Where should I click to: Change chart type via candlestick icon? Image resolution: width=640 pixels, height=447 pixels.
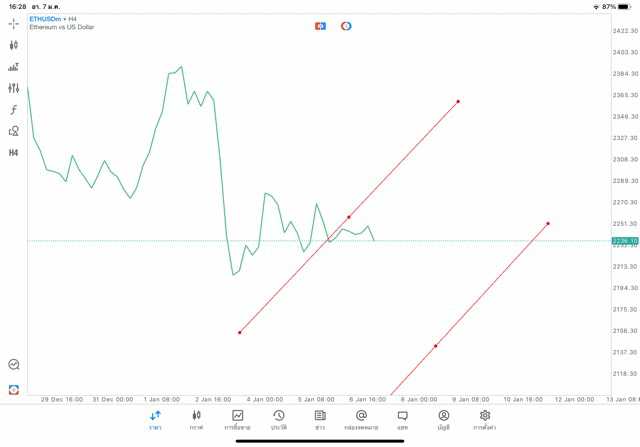point(14,45)
